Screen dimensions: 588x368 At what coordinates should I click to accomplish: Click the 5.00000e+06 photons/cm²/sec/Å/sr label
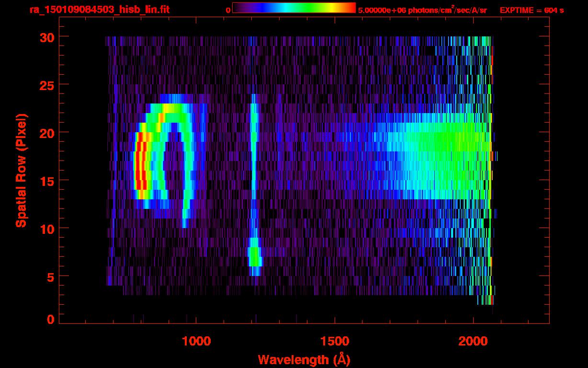pos(422,10)
